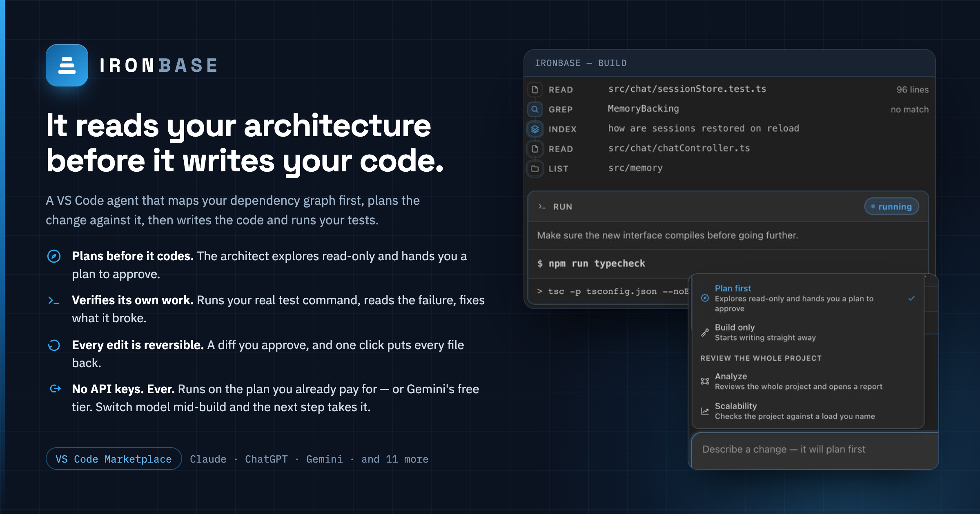Select the Build only mode option

point(808,332)
